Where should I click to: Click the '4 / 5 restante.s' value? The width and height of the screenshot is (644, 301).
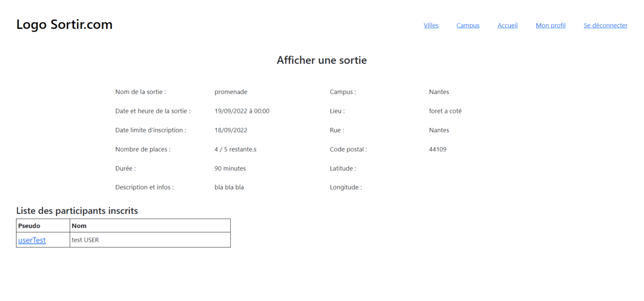(x=236, y=149)
